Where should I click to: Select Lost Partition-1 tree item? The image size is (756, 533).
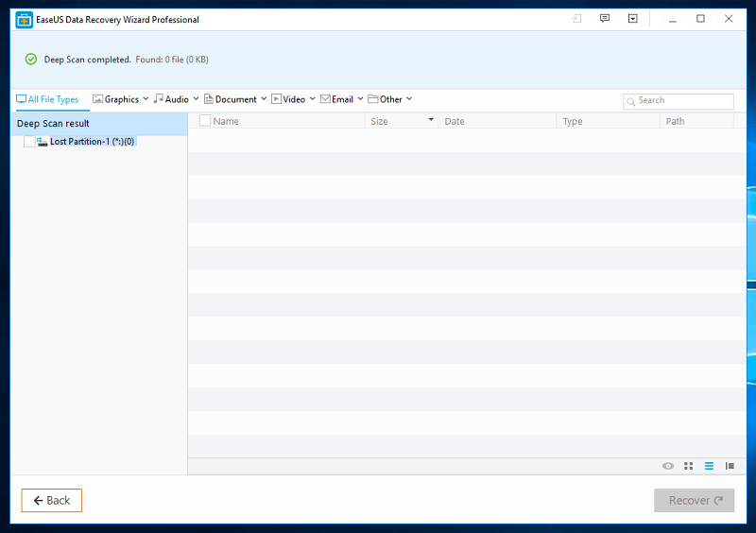(x=92, y=142)
